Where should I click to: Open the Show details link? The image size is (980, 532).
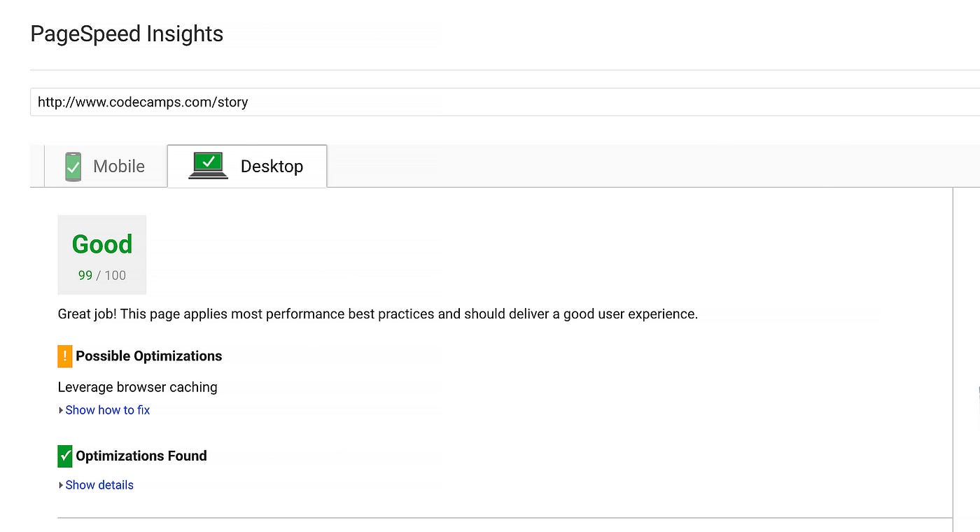99,484
